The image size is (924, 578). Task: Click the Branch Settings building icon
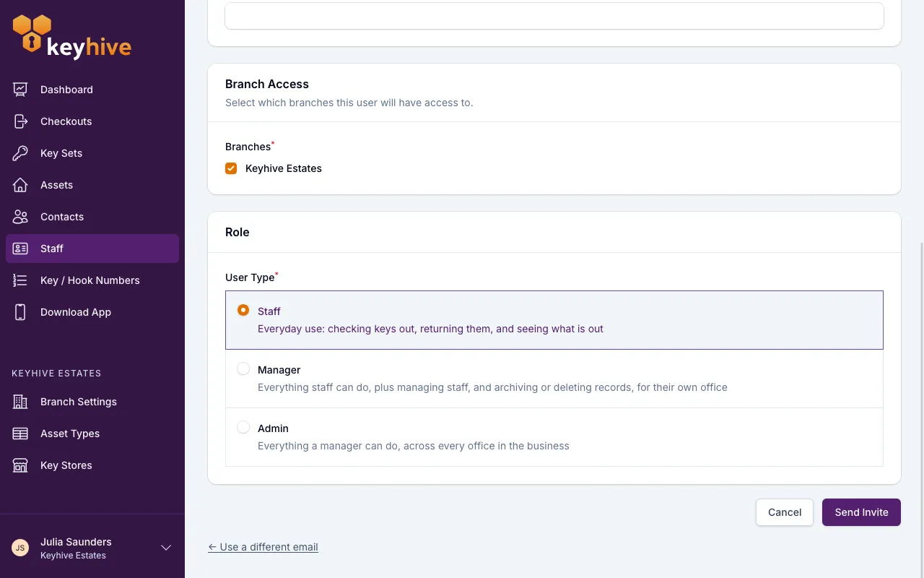[20, 402]
